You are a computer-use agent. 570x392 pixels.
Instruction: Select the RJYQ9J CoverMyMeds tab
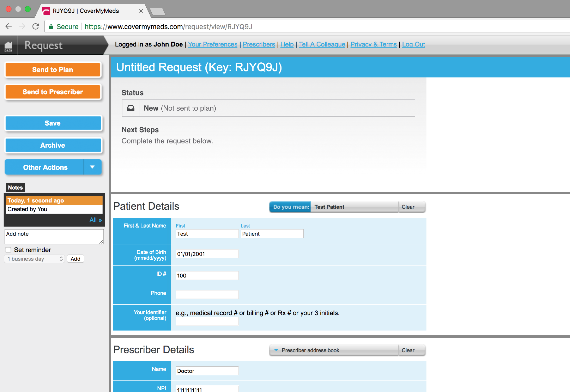86,11
